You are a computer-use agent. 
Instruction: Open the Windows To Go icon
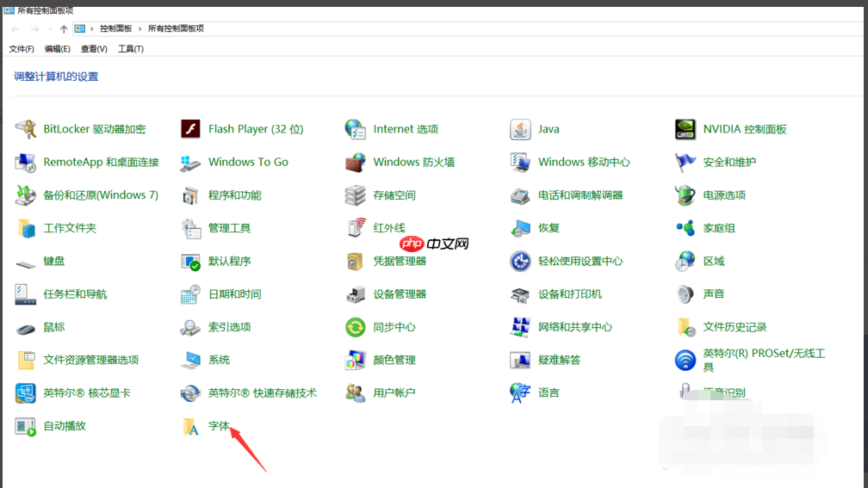[x=190, y=162]
